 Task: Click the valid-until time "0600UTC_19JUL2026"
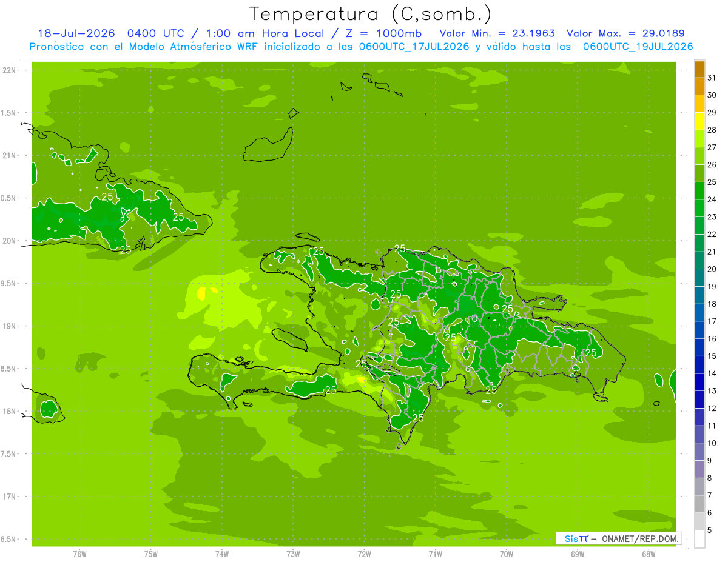[638, 47]
